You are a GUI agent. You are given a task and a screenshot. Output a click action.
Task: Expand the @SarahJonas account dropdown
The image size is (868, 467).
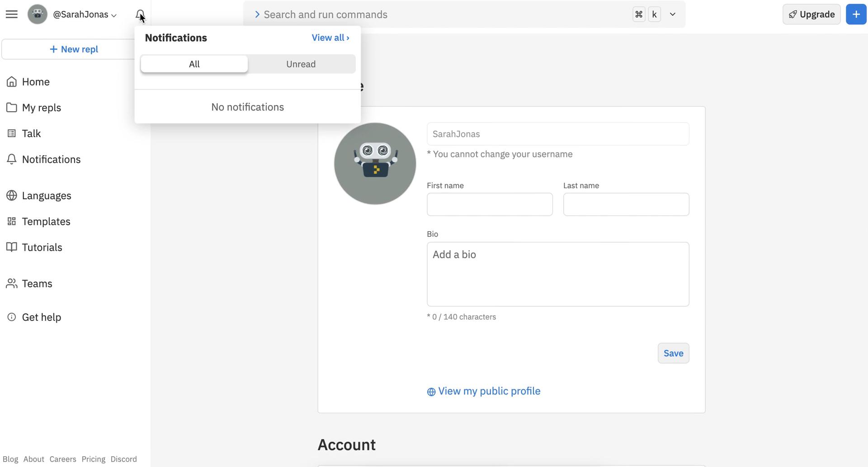coord(84,14)
